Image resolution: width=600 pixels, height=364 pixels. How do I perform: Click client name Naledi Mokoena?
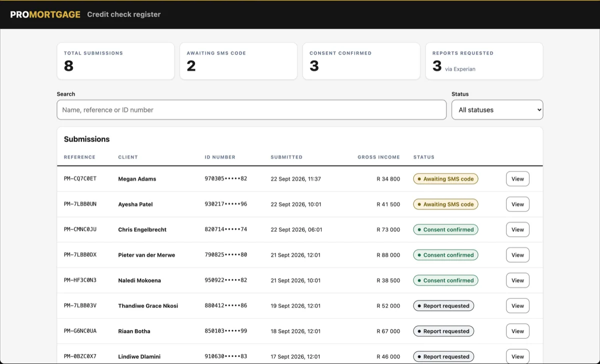click(x=139, y=280)
